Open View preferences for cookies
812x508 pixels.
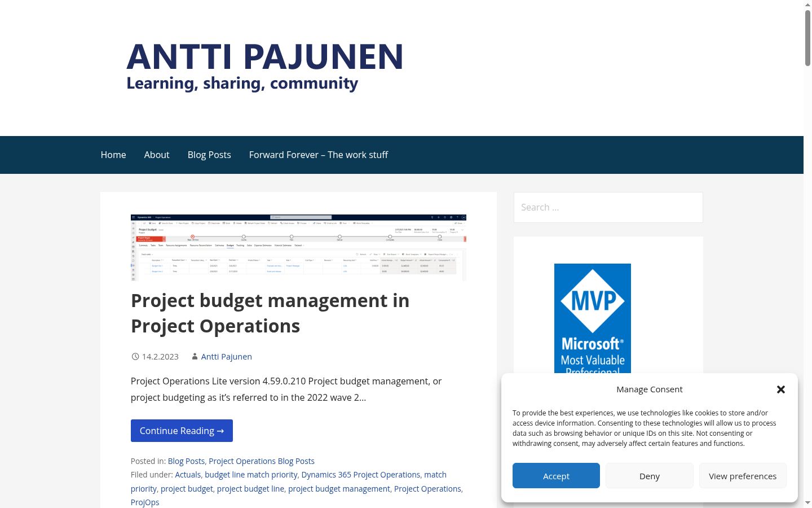(743, 476)
